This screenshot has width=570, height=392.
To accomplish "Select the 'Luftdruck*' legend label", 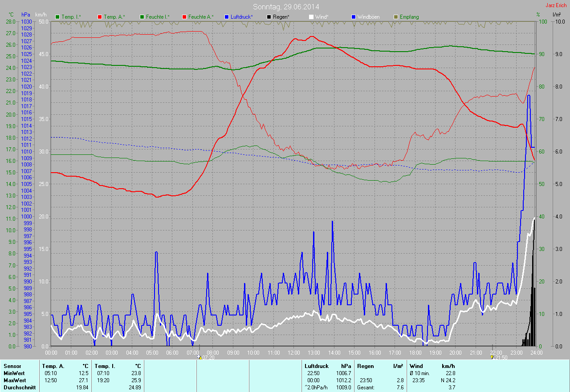I will 242,17.
